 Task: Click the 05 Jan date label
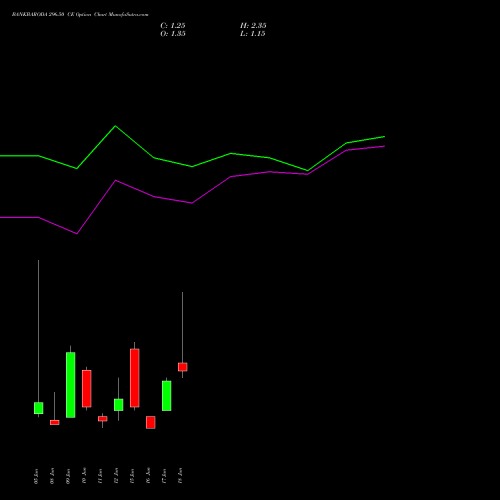point(36,476)
